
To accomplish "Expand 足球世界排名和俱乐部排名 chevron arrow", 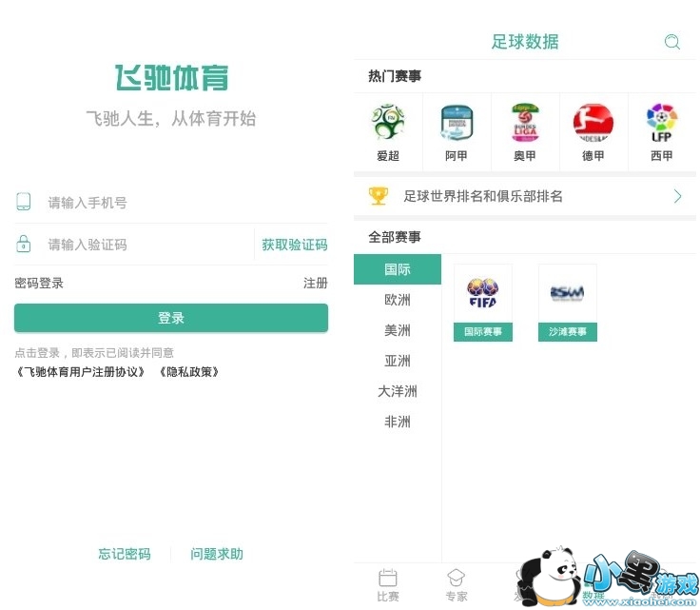I will pos(678,196).
